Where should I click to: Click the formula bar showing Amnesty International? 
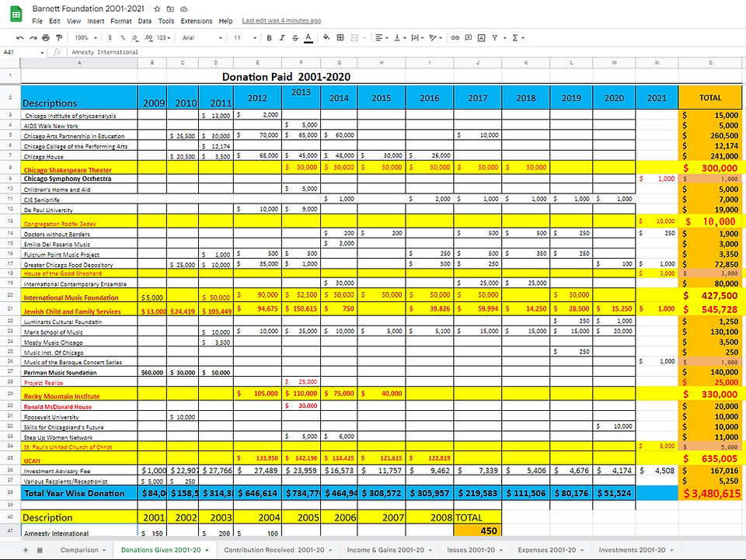[x=406, y=52]
